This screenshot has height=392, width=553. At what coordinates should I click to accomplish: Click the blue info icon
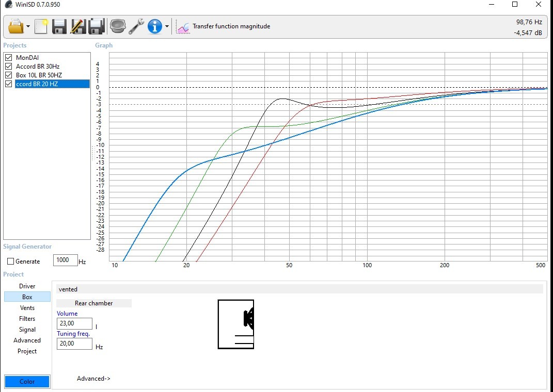(155, 26)
